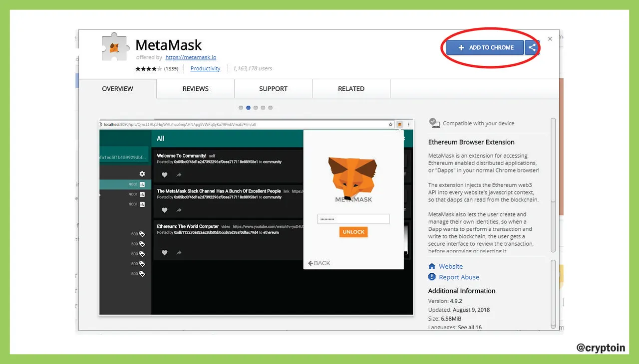Click the preview address bar URL
Viewport: 639px width, 364px height.
(x=179, y=124)
